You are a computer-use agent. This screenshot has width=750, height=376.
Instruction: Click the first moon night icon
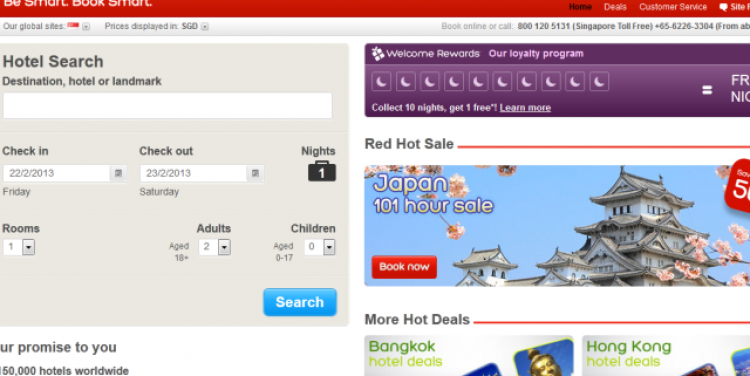click(382, 82)
